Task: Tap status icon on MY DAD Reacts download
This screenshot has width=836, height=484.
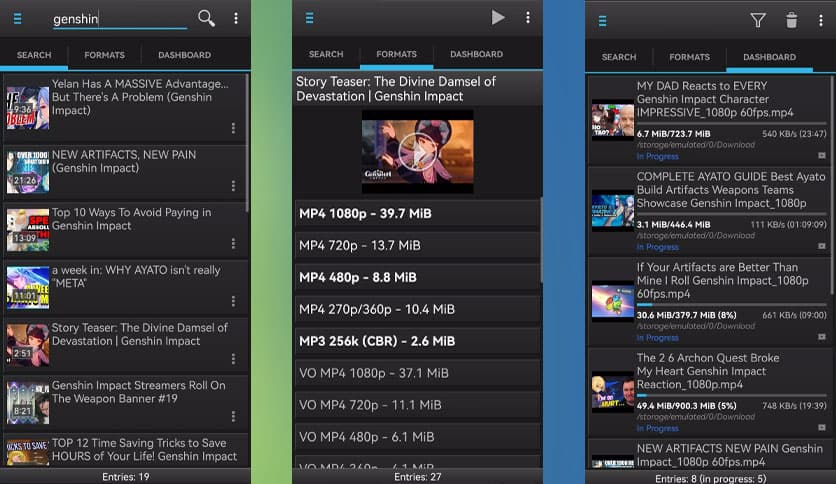Action: [822, 156]
